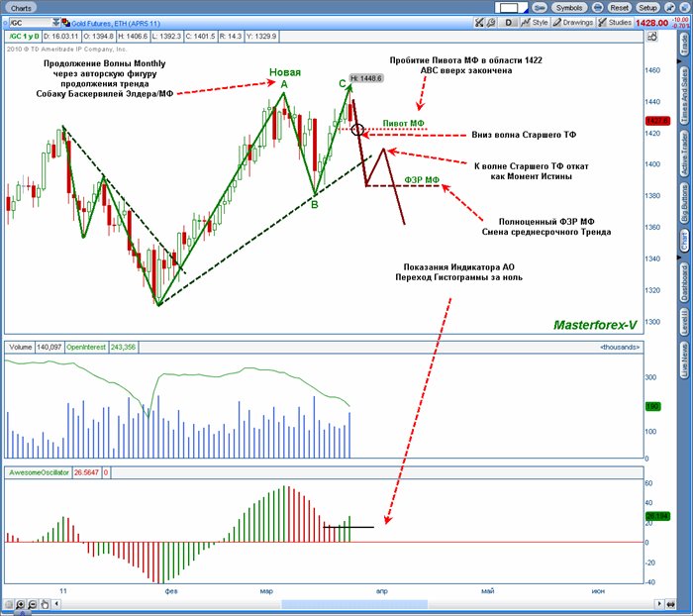Open the Times And Sales side tab
This screenshot has width=693, height=616.
tap(684, 95)
